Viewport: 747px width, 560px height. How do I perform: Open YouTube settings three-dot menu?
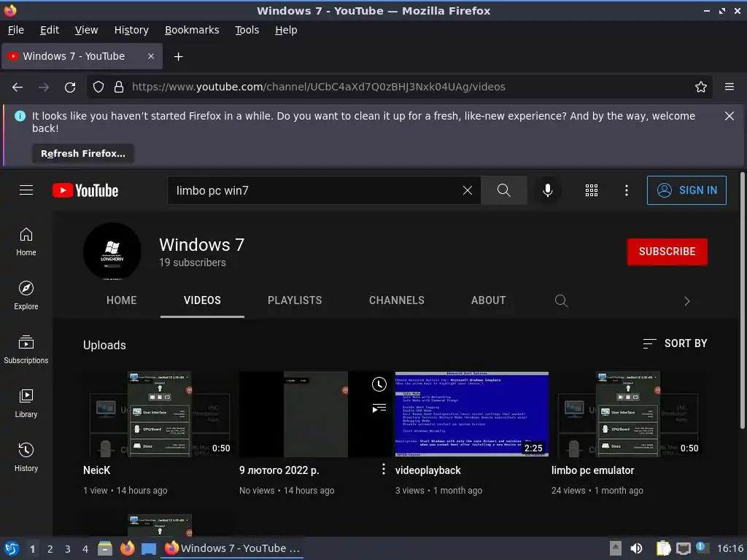click(627, 190)
